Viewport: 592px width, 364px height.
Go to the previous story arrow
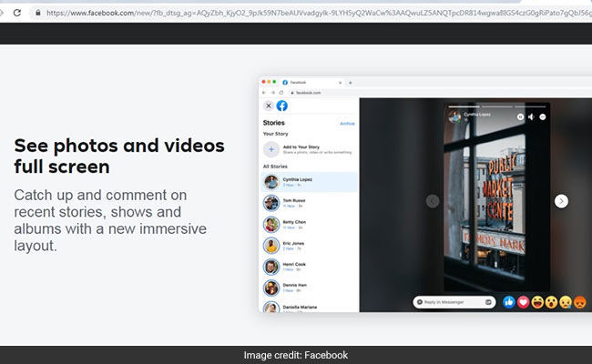[x=433, y=201]
